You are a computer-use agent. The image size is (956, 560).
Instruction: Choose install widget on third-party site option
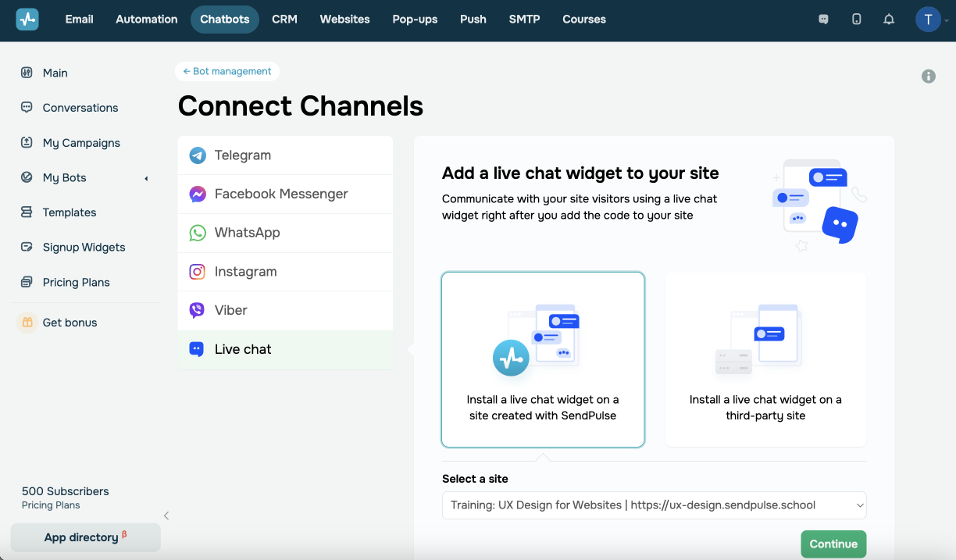pos(765,359)
